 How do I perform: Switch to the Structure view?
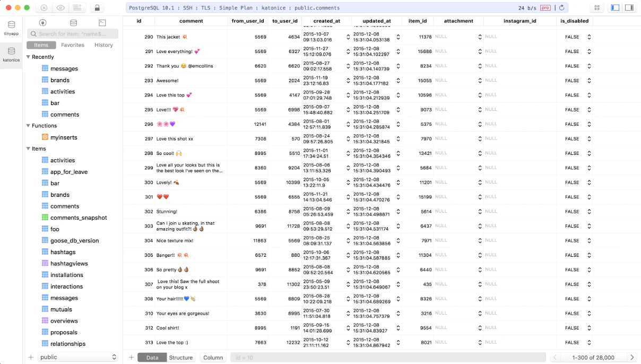[181, 358]
